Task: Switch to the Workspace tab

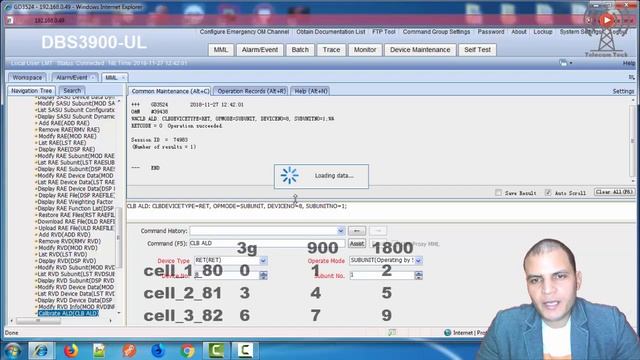Action: (x=27, y=77)
